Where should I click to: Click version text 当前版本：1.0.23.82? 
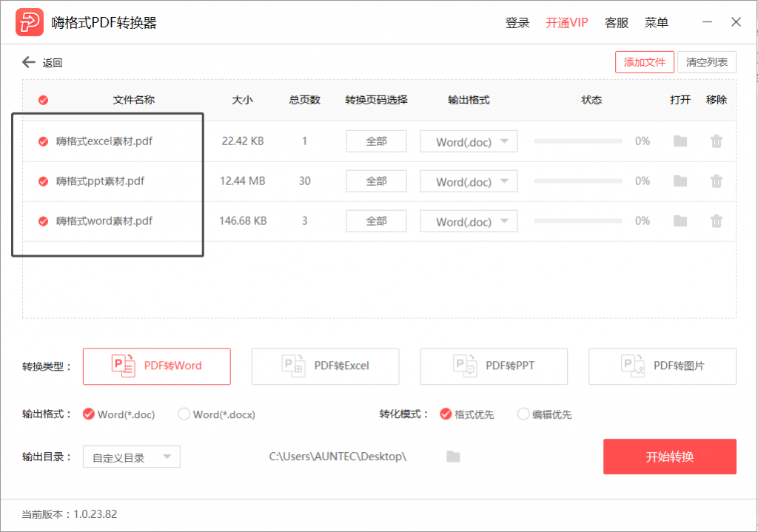[x=69, y=514]
